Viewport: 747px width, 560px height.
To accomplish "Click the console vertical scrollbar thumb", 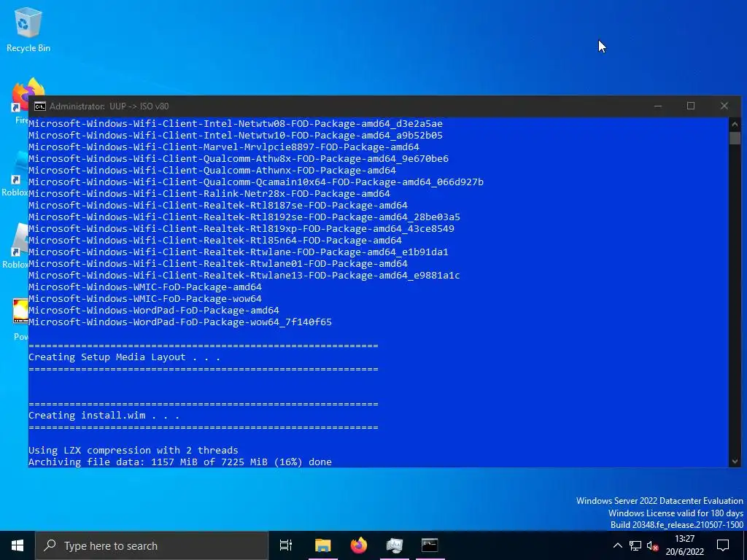I will (735, 138).
